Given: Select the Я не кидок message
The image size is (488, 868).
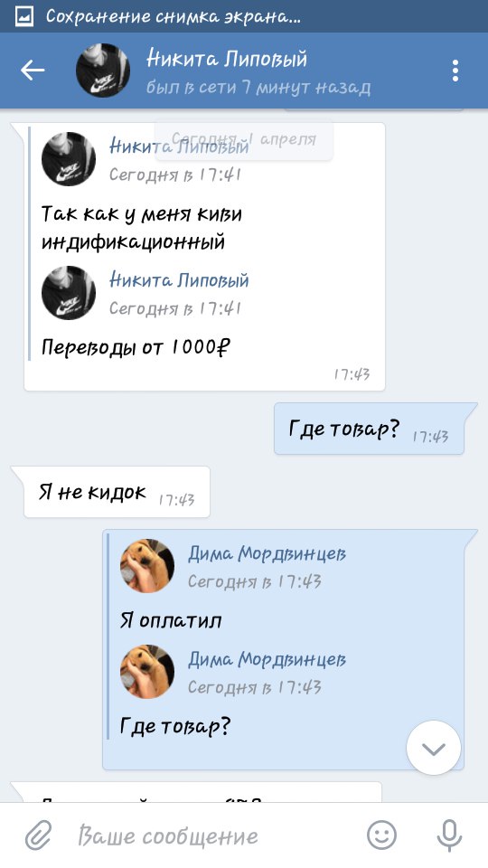Looking at the screenshot, I should [x=117, y=492].
